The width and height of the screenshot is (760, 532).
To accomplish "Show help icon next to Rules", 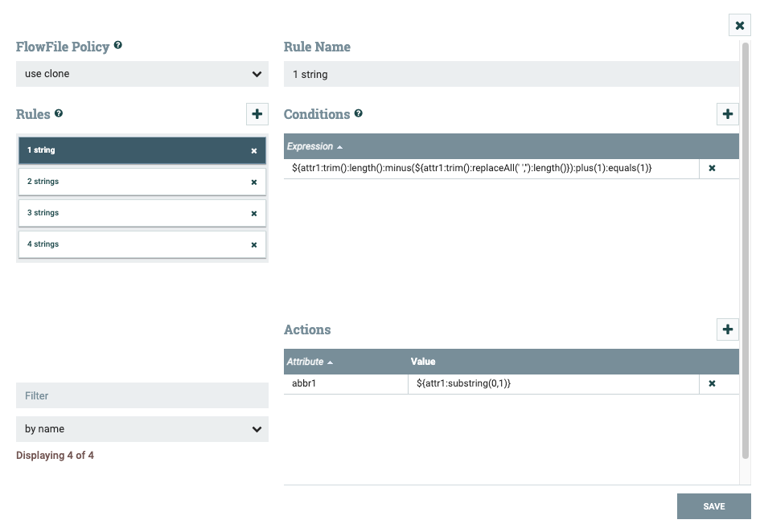I will coord(59,113).
